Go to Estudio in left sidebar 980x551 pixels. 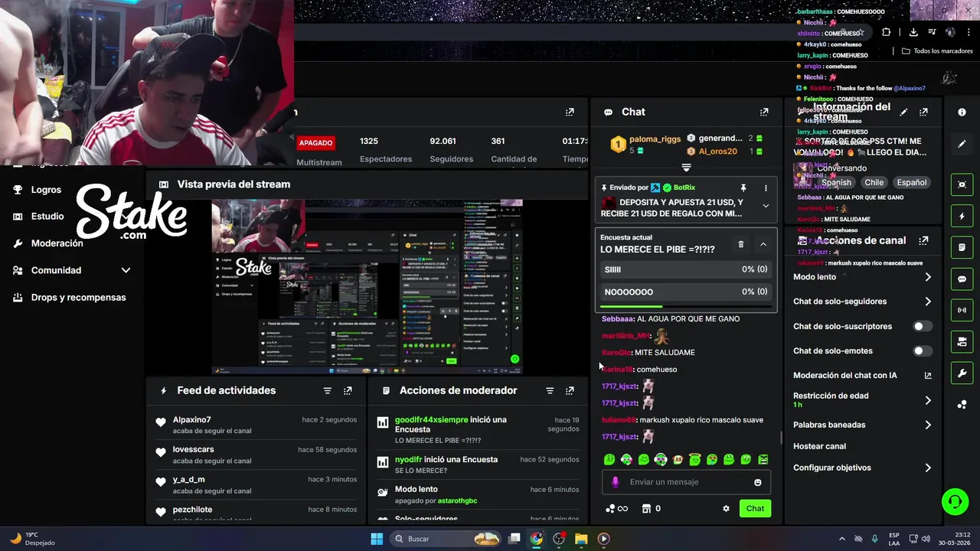coord(47,217)
